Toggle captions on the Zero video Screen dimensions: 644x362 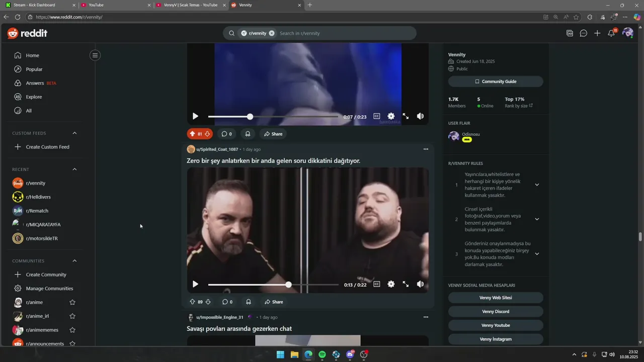click(376, 284)
